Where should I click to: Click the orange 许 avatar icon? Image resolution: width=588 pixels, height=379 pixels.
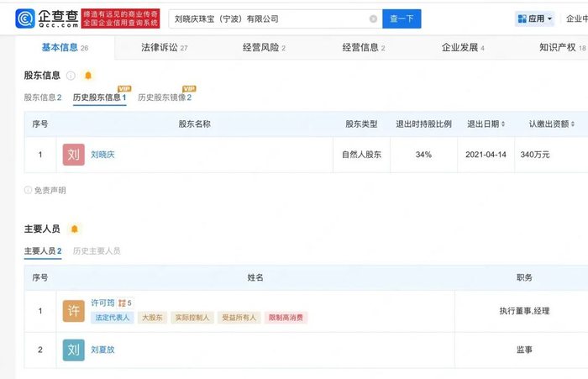coord(73,311)
